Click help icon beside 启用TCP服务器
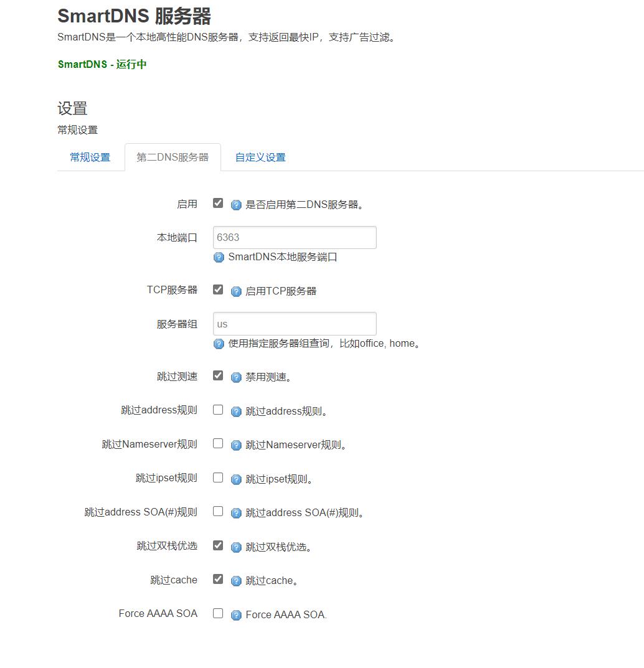Screen dimensions: 644x668 click(236, 292)
